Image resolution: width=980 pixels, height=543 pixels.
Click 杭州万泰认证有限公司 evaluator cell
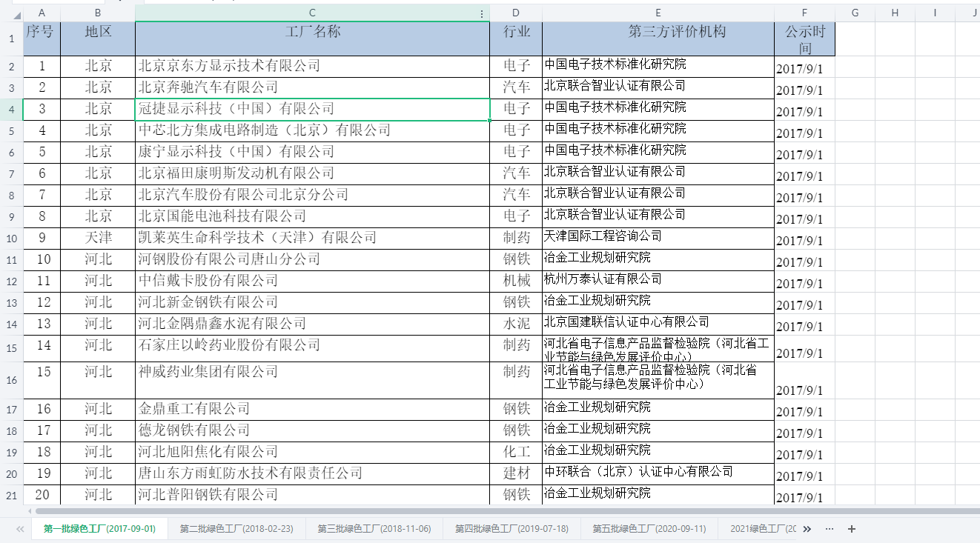(658, 281)
